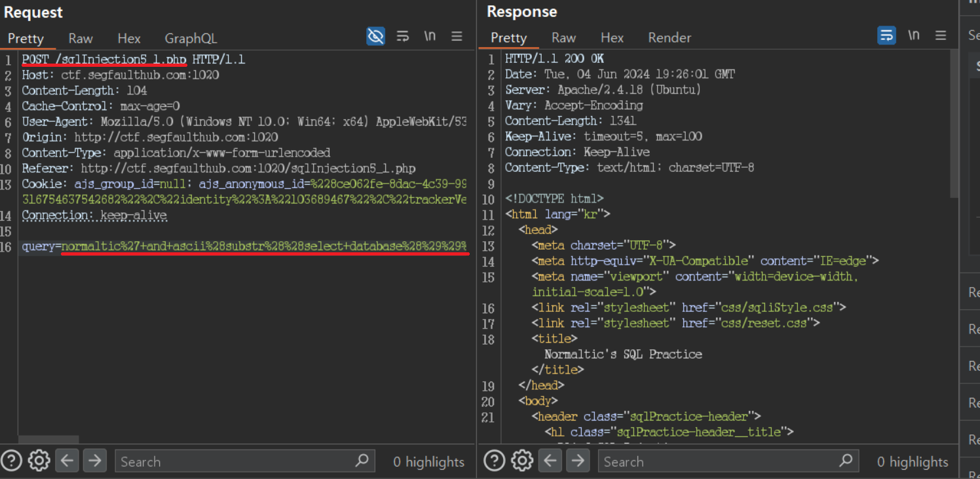Image resolution: width=980 pixels, height=479 pixels.
Task: Select Pretty tab in Response panel
Action: click(508, 38)
